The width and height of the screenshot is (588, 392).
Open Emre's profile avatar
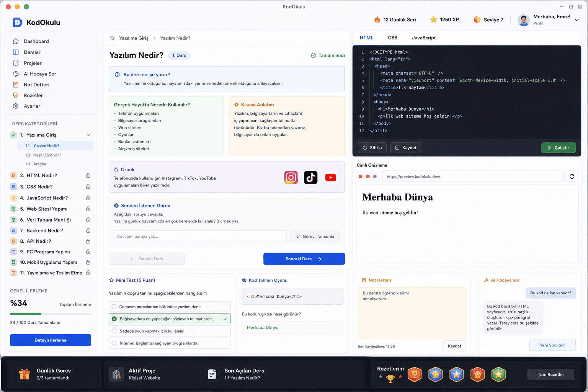pyautogui.click(x=523, y=20)
